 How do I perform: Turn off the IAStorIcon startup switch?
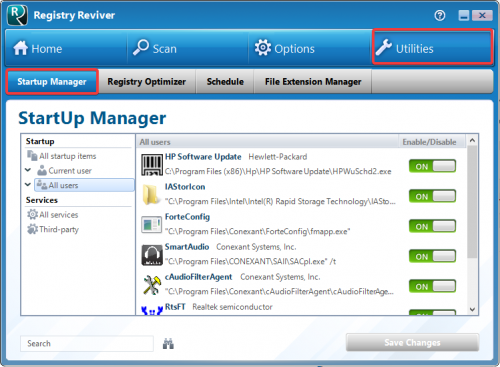432,196
